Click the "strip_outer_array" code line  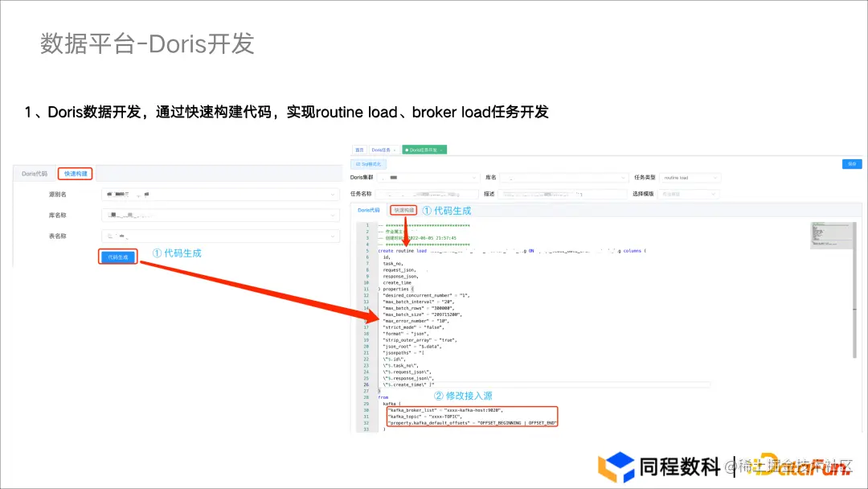(418, 340)
